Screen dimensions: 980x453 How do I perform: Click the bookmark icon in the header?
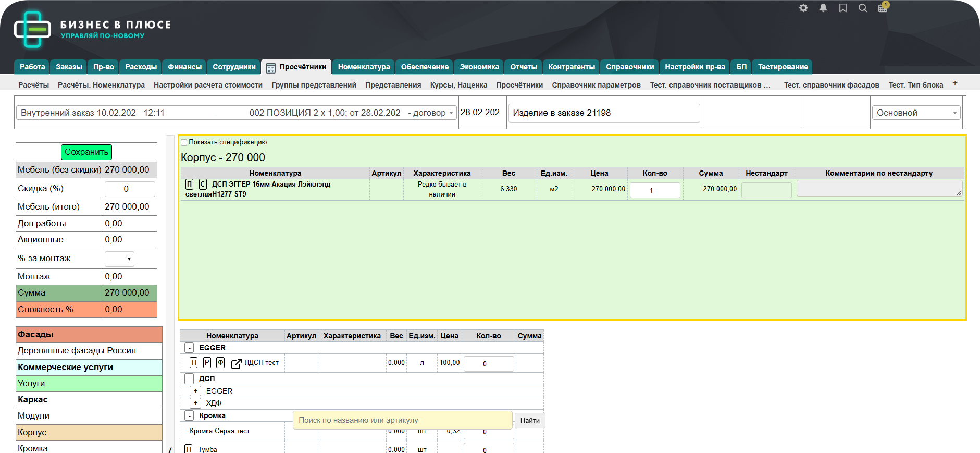click(x=843, y=8)
